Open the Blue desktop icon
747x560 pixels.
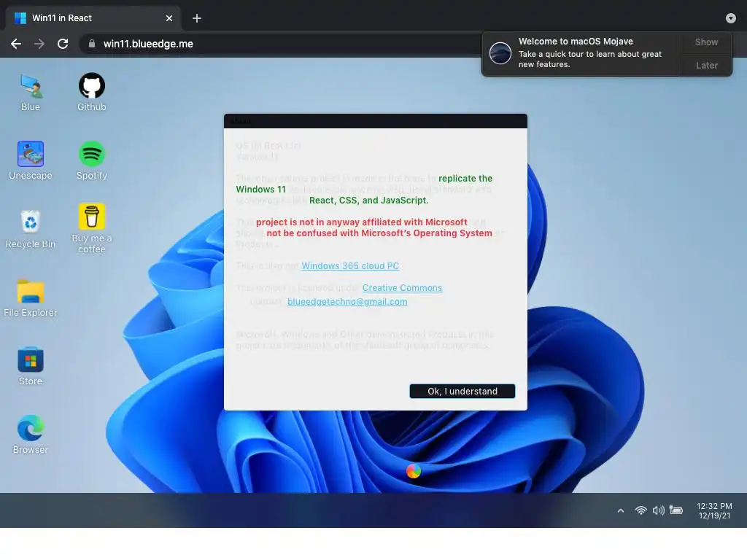31,93
